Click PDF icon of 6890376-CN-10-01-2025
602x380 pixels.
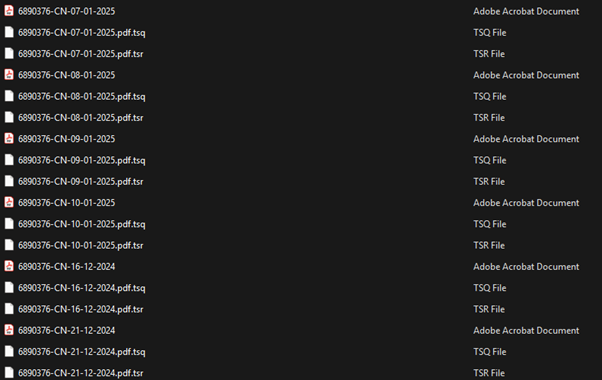[9, 202]
